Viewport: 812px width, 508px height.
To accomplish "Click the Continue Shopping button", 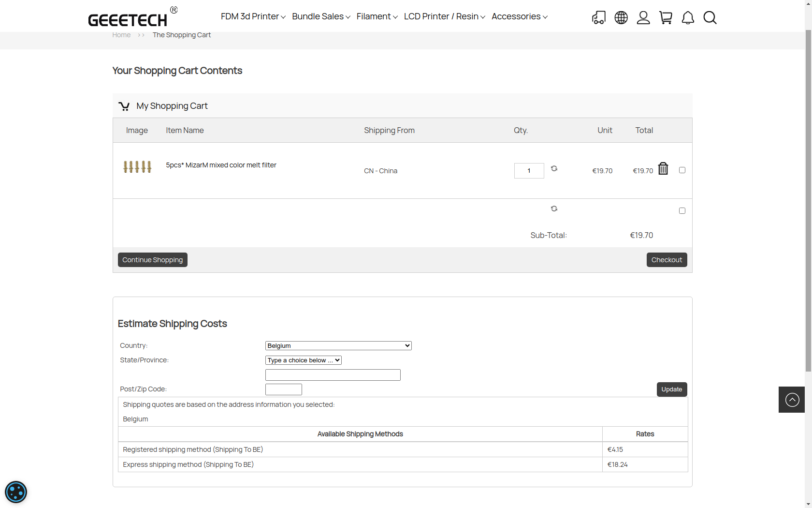I will 152,260.
